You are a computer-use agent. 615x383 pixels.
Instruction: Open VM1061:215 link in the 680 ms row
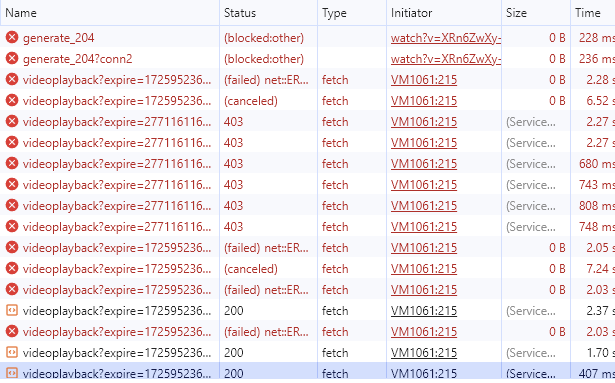pos(424,164)
